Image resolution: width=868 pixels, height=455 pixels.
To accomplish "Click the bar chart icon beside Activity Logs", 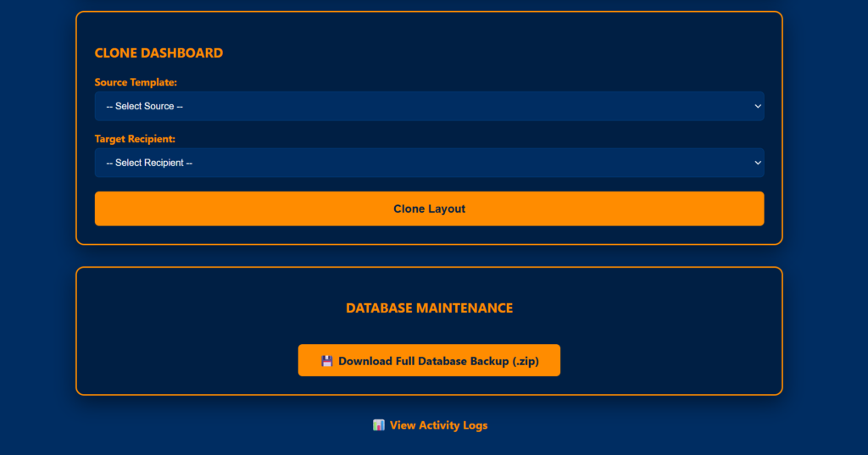I will click(379, 425).
